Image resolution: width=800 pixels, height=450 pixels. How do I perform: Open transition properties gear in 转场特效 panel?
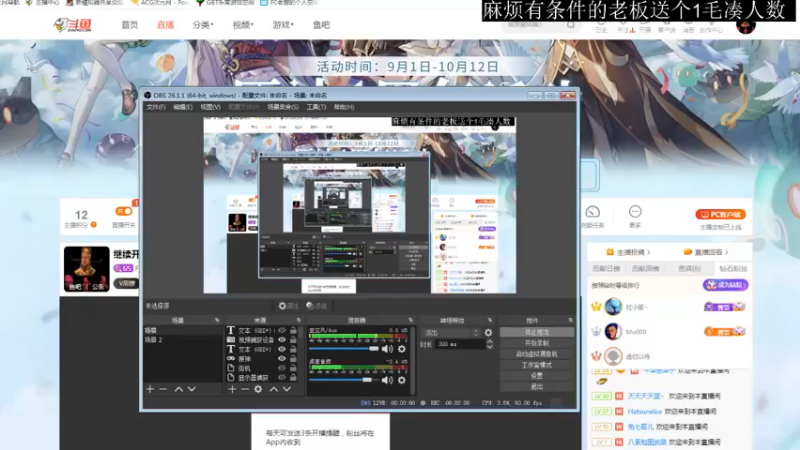click(x=488, y=333)
